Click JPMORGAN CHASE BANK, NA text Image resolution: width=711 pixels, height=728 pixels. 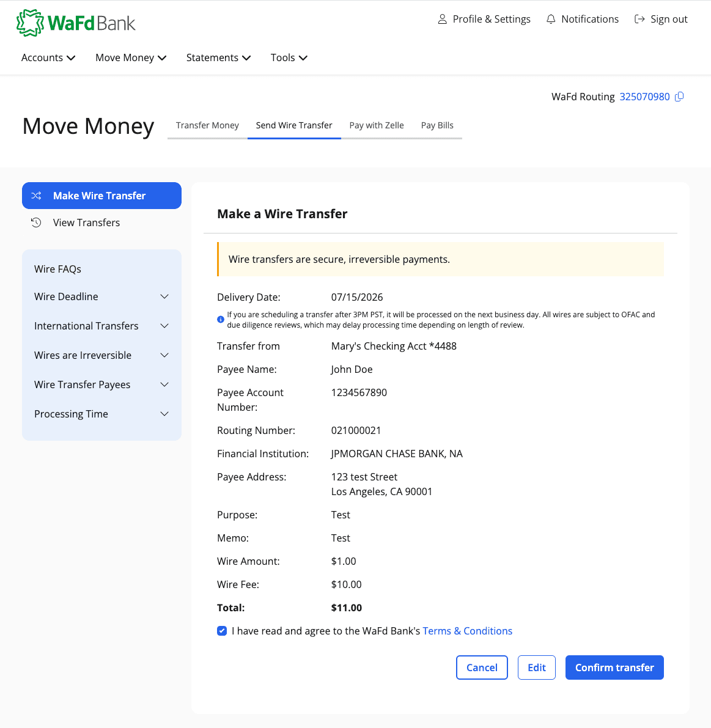397,454
